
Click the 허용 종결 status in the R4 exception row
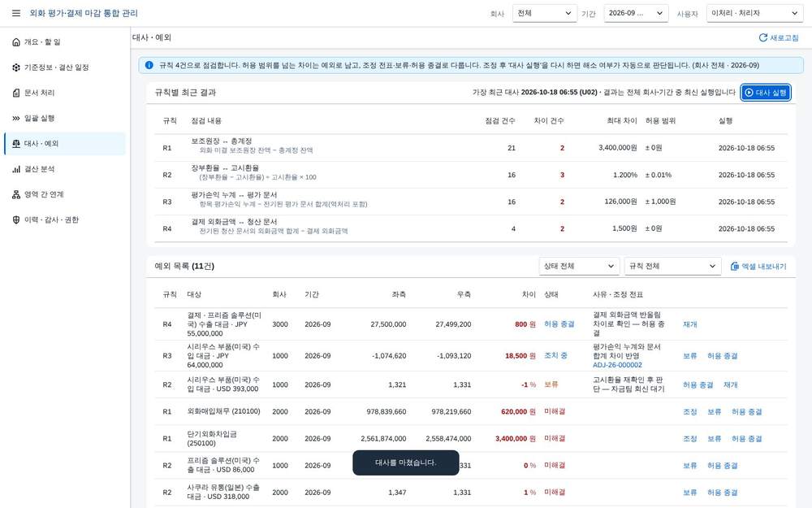[x=559, y=324]
